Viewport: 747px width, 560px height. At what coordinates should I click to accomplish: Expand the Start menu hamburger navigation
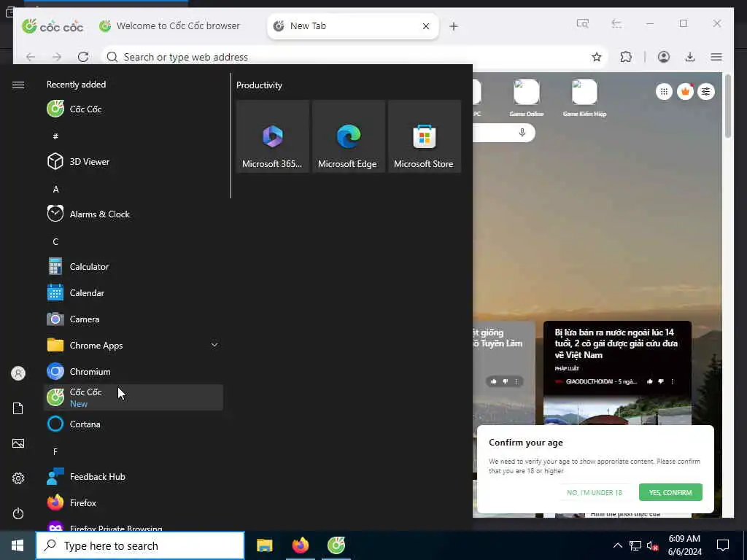pos(18,85)
